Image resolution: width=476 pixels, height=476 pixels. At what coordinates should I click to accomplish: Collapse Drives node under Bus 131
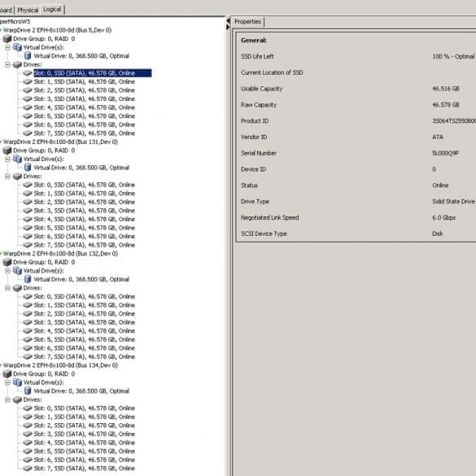[x=8, y=177]
